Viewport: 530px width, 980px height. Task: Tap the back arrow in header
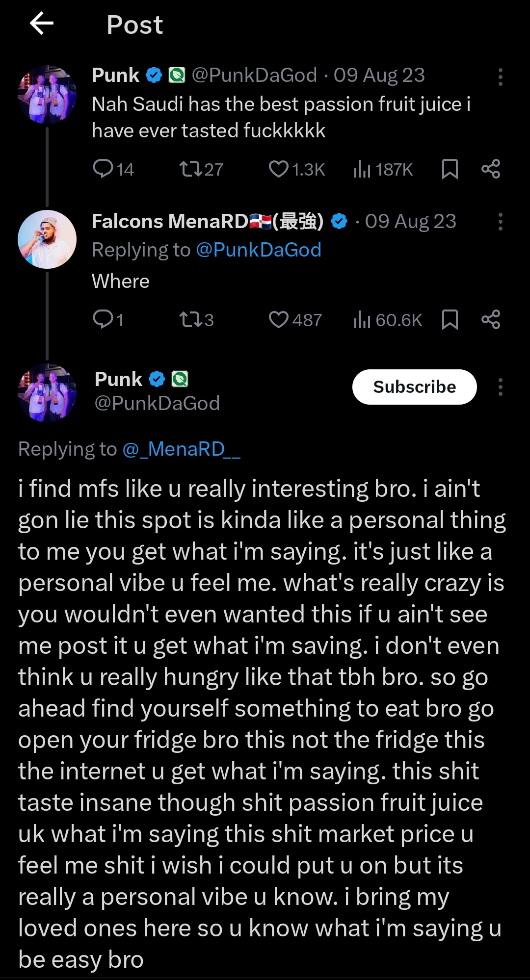42,24
